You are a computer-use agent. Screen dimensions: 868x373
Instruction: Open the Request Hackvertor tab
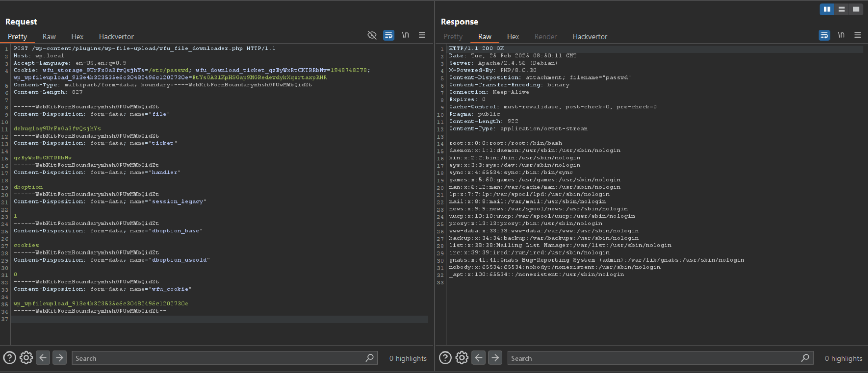116,36
